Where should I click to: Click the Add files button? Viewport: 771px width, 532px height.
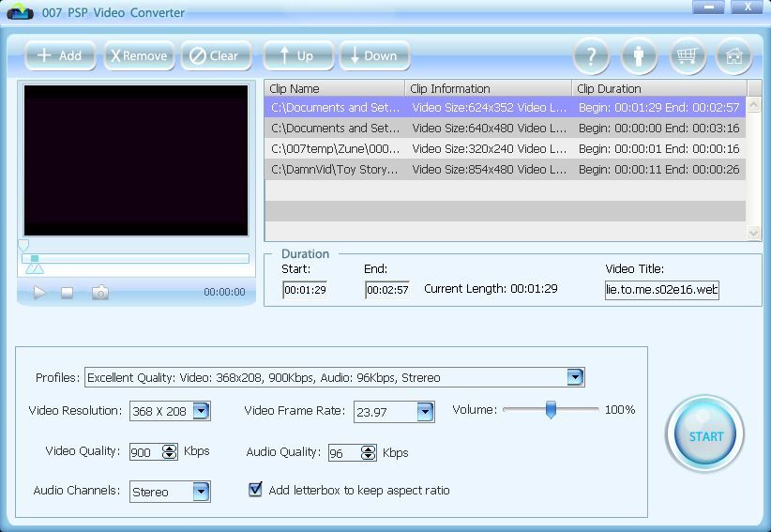(x=60, y=55)
